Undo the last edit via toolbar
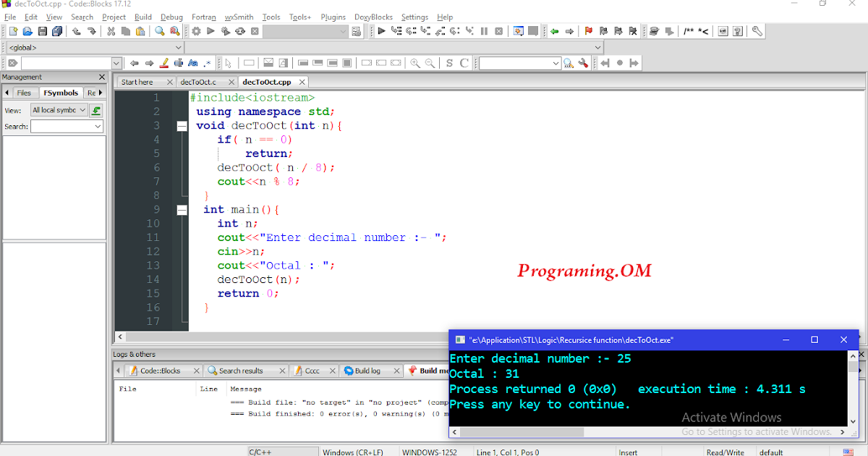The image size is (868, 456). (77, 31)
